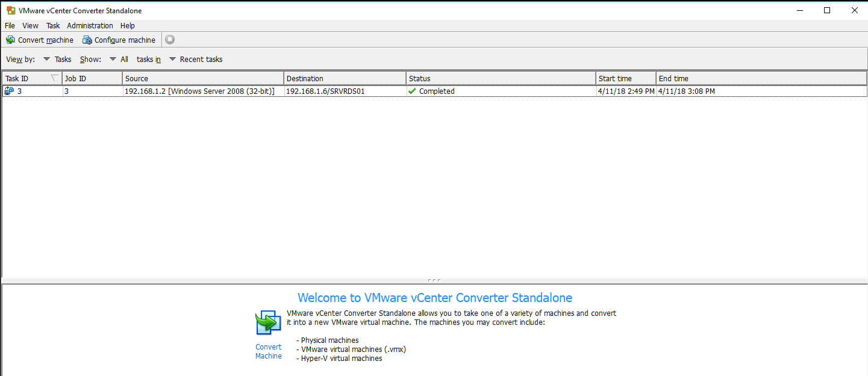Screen dimensions: 868x376
Task: Click the Welcome to VMware vCenter Converter heading
Action: pos(435,298)
